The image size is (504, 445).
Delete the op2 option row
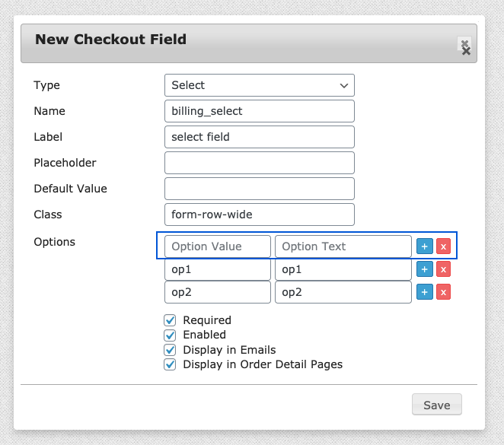pyautogui.click(x=443, y=292)
